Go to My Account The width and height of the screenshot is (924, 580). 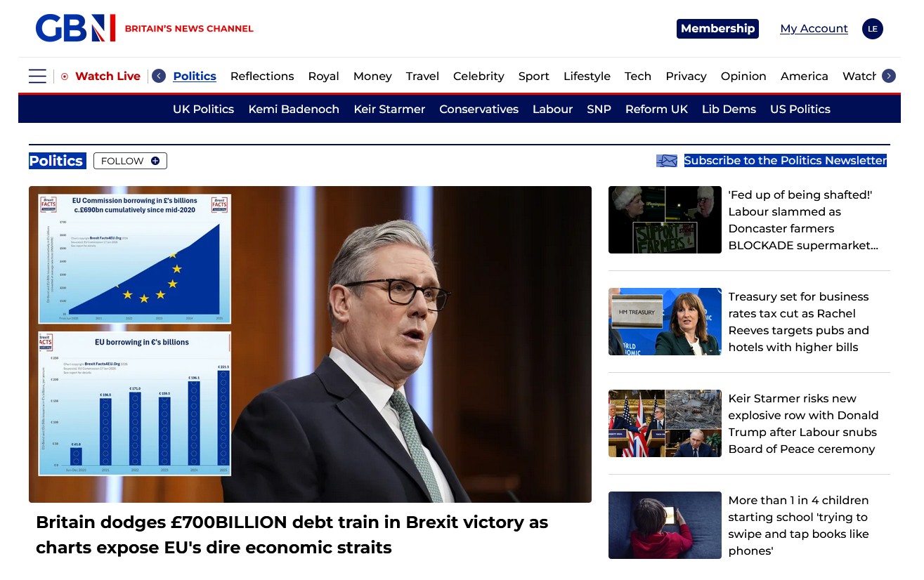coord(814,29)
